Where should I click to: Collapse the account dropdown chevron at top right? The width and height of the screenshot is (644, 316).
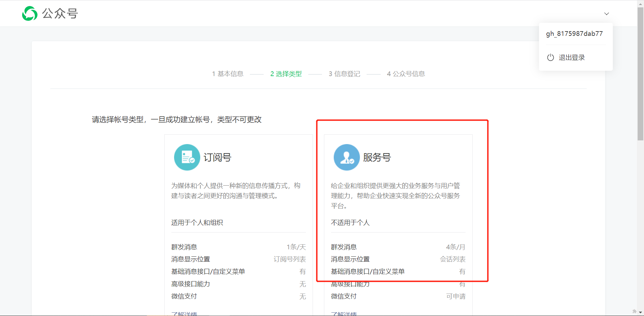click(x=606, y=14)
